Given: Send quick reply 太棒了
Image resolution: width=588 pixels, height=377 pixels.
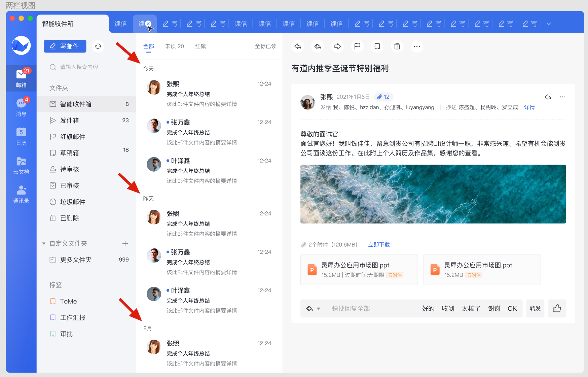Looking at the screenshot, I should click(471, 308).
